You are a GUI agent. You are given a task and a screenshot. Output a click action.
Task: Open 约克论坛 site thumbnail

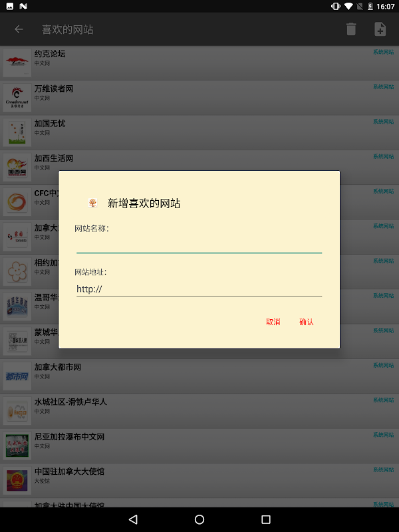17,63
